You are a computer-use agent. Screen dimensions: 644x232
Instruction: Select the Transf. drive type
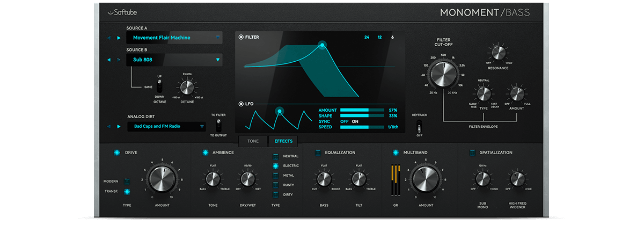click(127, 191)
